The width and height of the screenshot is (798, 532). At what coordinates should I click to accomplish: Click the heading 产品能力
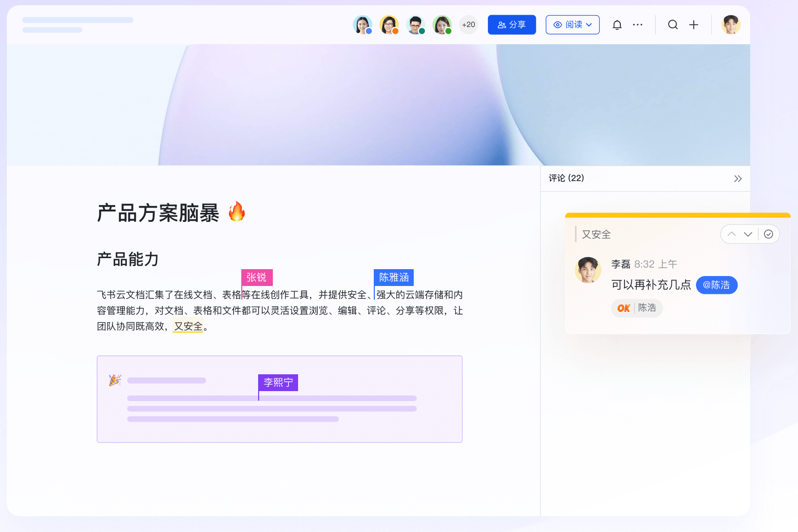pos(128,259)
